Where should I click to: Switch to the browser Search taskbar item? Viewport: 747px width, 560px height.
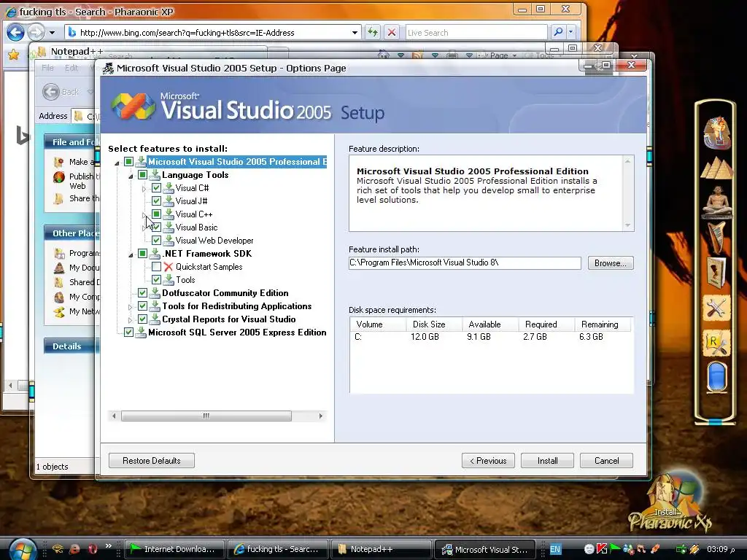click(x=278, y=549)
